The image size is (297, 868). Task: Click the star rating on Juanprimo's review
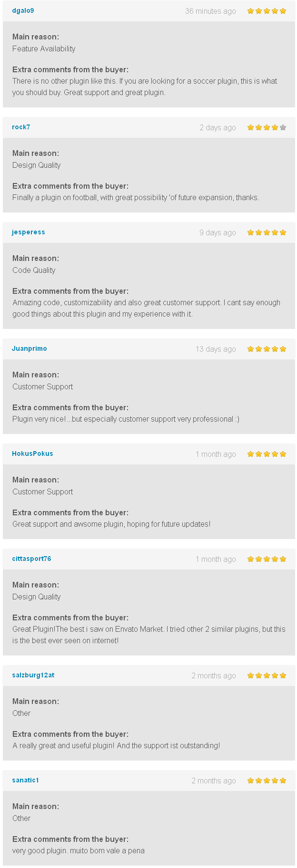(x=267, y=349)
